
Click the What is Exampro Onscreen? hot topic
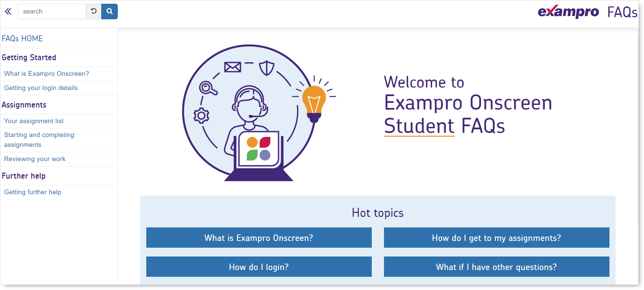pyautogui.click(x=259, y=238)
